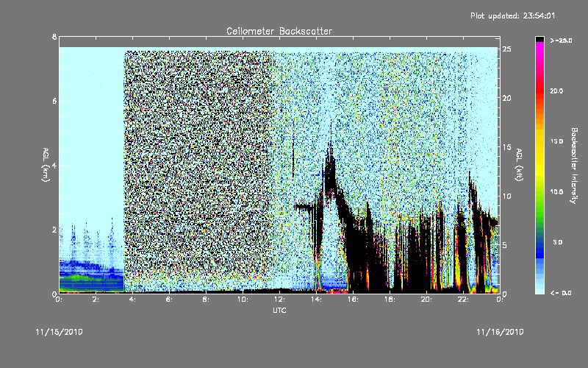Click the 'Plot updated: 23:54:01' timestamp
The width and height of the screenshot is (588, 368).
512,15
